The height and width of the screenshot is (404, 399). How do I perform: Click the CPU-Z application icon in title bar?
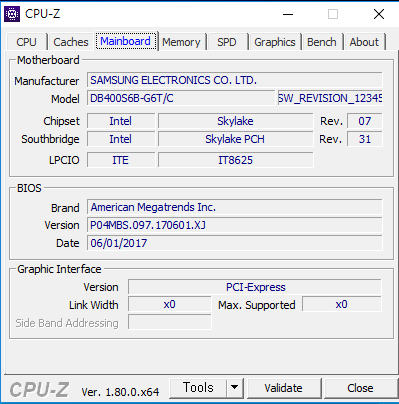tap(12, 14)
